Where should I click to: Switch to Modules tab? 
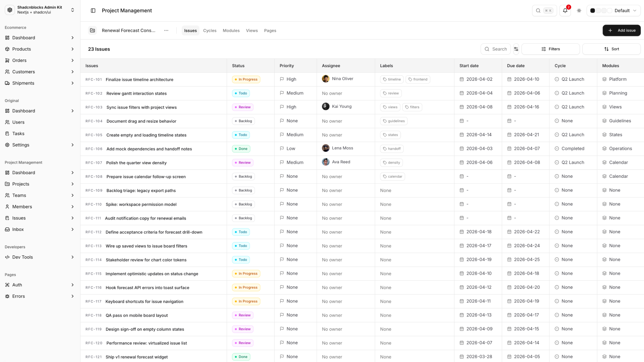coord(231,31)
